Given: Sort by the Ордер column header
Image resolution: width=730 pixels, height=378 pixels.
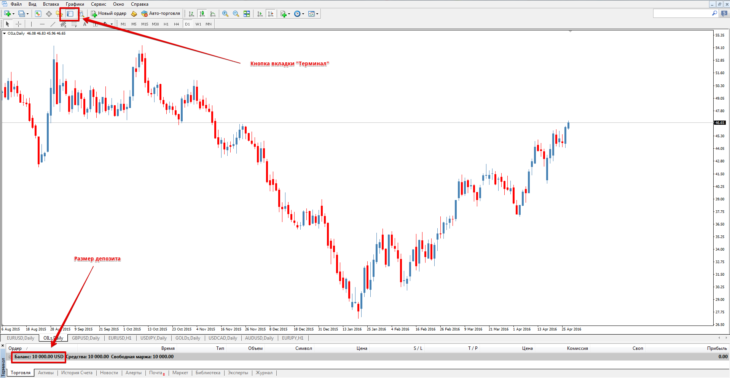Looking at the screenshot, I should tap(15, 348).
